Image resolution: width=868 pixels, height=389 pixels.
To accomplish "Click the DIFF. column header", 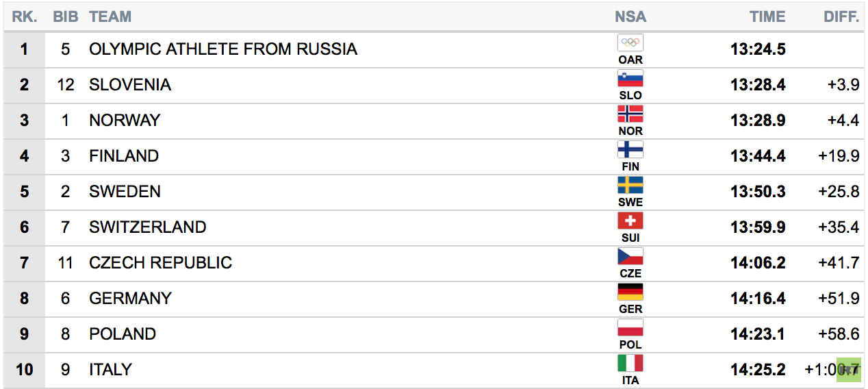I will click(x=841, y=17).
